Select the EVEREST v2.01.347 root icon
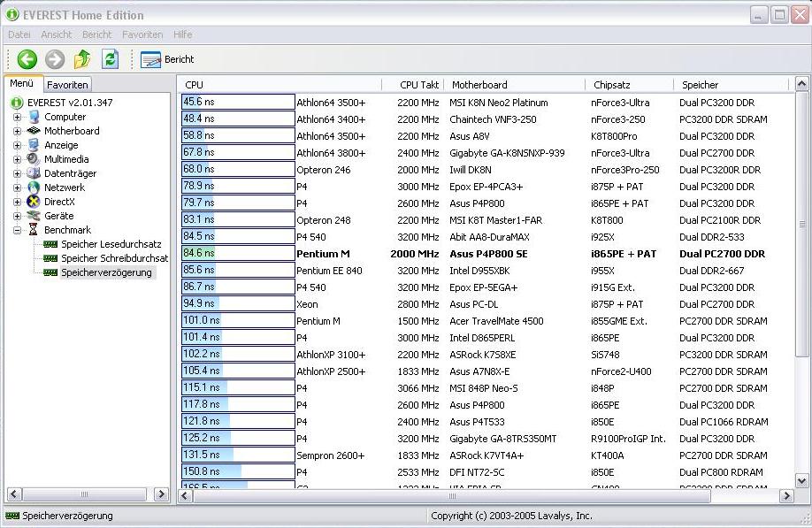The height and width of the screenshot is (528, 812). click(17, 103)
